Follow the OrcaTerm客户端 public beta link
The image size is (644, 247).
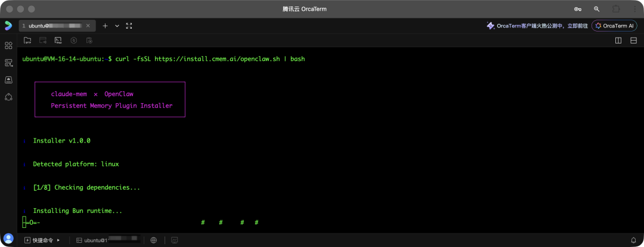[x=537, y=26]
